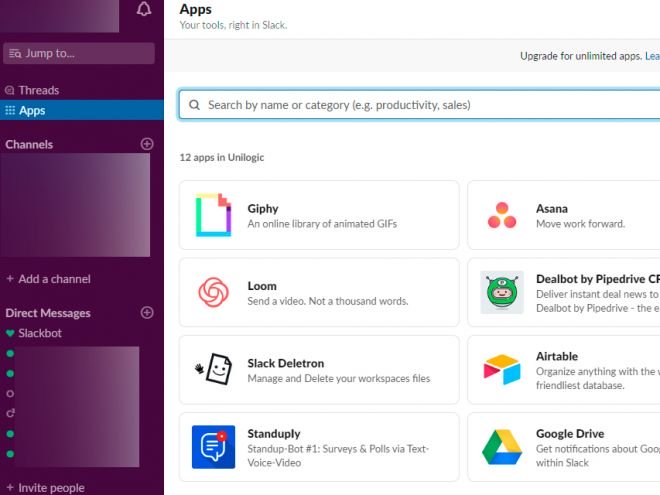Click 'Your tools, right in Slack.' subtitle
Viewport: 660px width, 495px height.
[233, 25]
